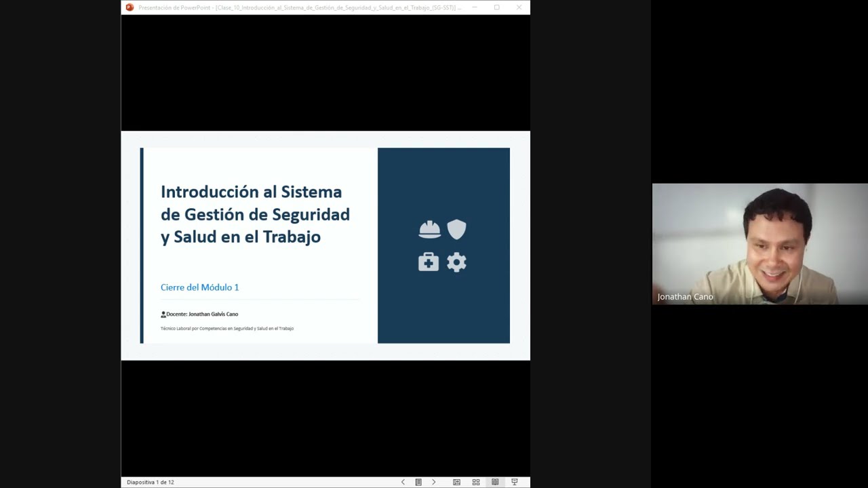Start Slide Show presentation icon
The height and width of the screenshot is (488, 868).
pos(515,482)
